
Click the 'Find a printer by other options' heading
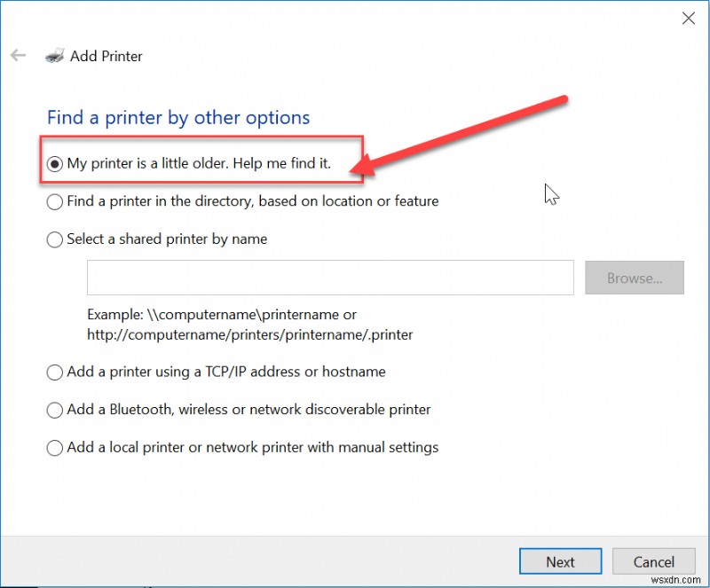pyautogui.click(x=177, y=117)
